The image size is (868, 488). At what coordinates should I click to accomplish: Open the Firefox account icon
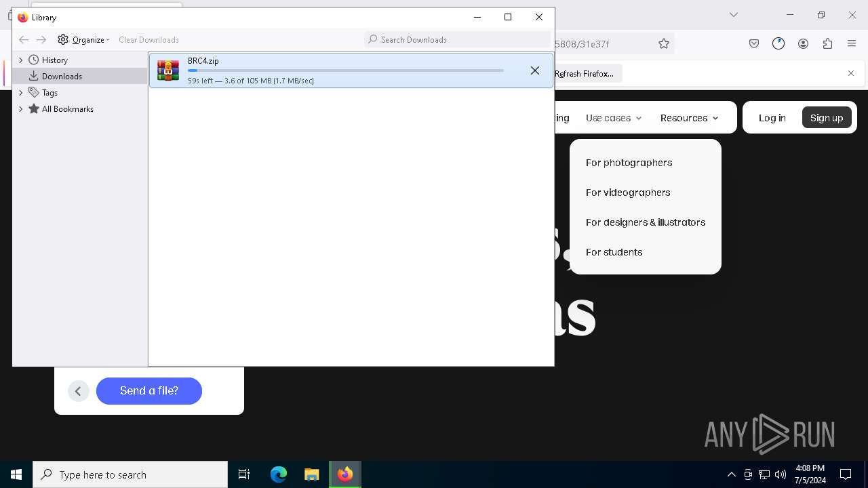[x=803, y=44]
